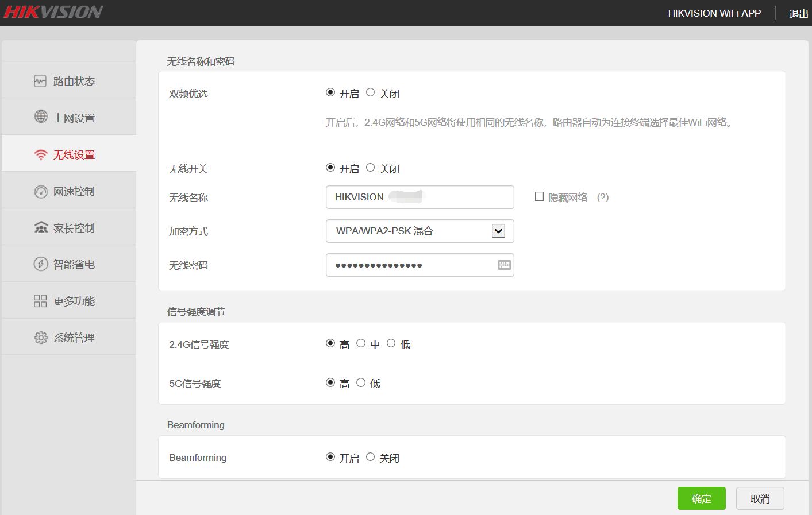The height and width of the screenshot is (515, 812).
Task: Set 2.4G信号强度 to 高
Action: [330, 343]
